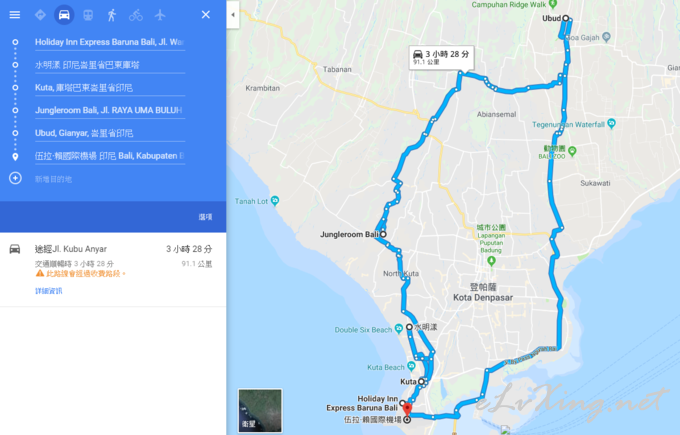Open the hamburger main menu
680x435 pixels.
tap(15, 15)
